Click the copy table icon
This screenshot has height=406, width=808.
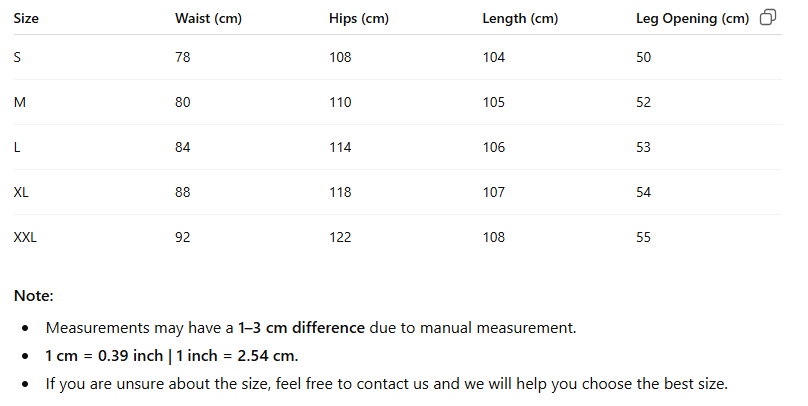pyautogui.click(x=768, y=17)
